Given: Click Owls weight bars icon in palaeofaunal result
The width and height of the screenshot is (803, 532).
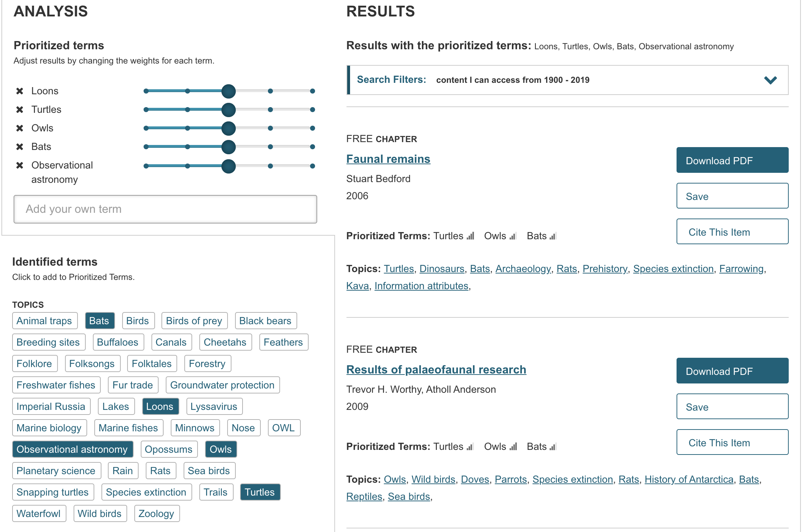Looking at the screenshot, I should click(x=513, y=447).
